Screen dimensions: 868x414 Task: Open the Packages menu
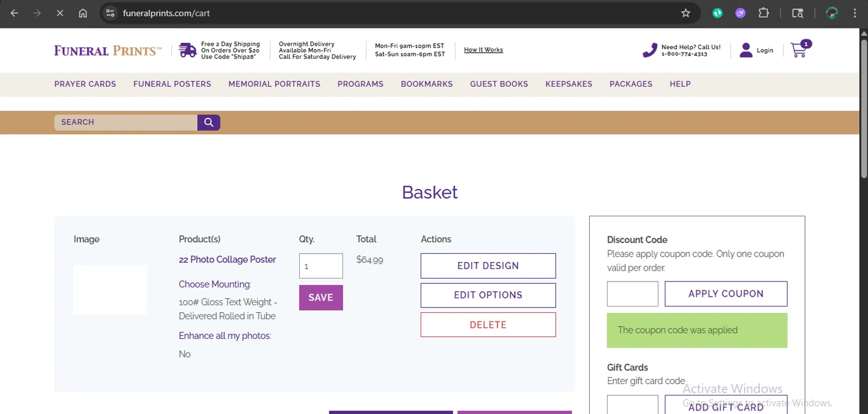pos(631,84)
